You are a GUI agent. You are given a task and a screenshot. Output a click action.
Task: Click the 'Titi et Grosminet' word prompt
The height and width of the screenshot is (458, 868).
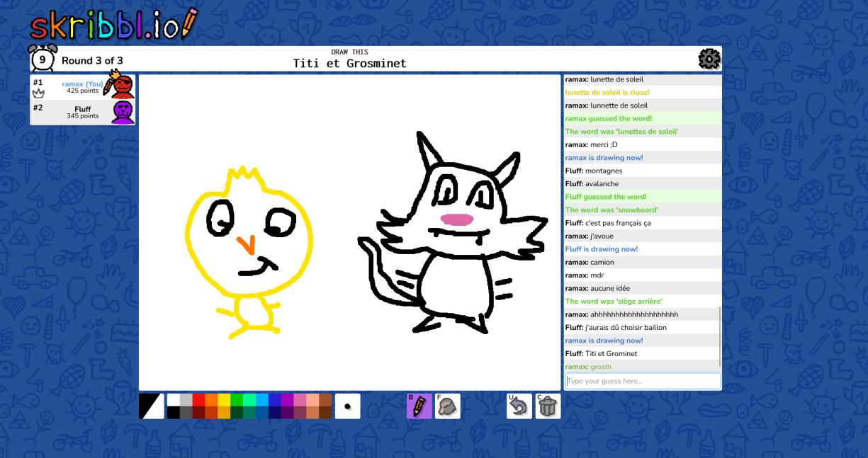click(x=349, y=64)
